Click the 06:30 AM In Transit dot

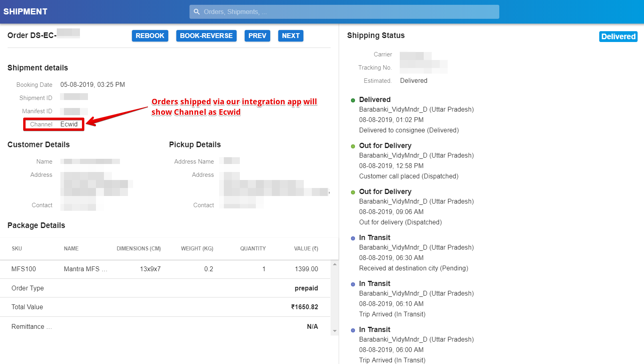point(353,238)
